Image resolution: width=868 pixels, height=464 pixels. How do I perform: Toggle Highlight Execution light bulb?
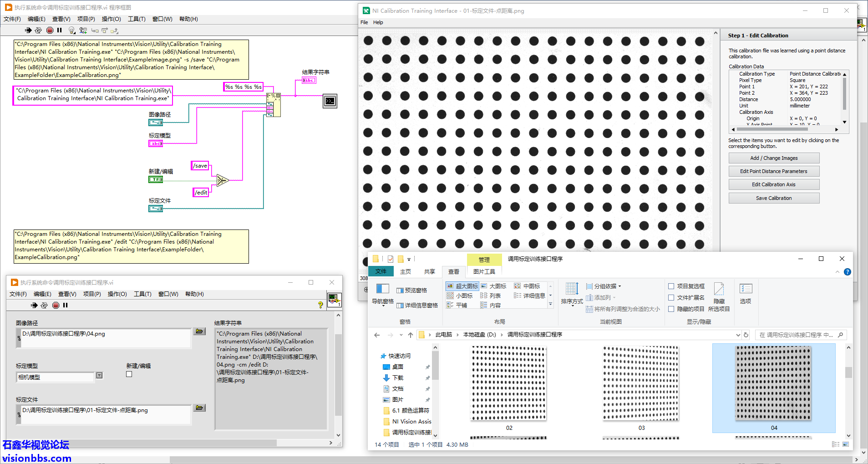pos(71,31)
